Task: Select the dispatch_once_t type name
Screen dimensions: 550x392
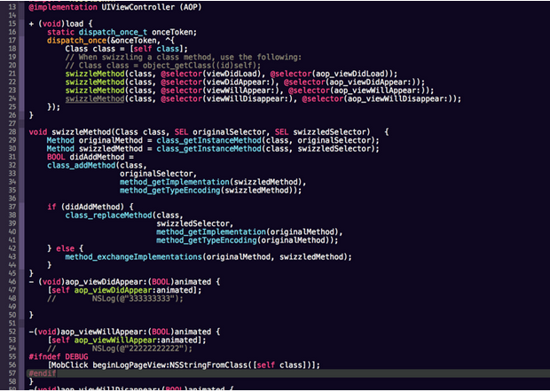Action: pos(113,32)
